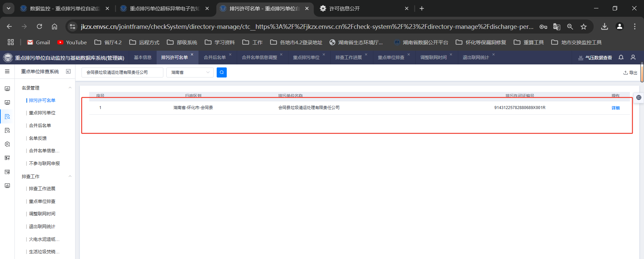The height and width of the screenshot is (259, 644).
Task: Close the 合并后名单 app tab
Action: click(230, 54)
